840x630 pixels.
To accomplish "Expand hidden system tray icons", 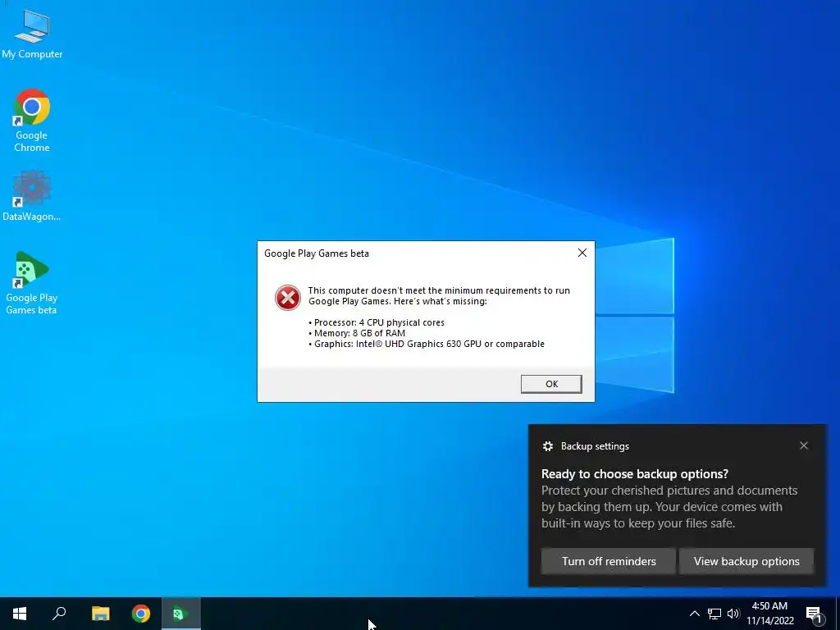I will 694,614.
